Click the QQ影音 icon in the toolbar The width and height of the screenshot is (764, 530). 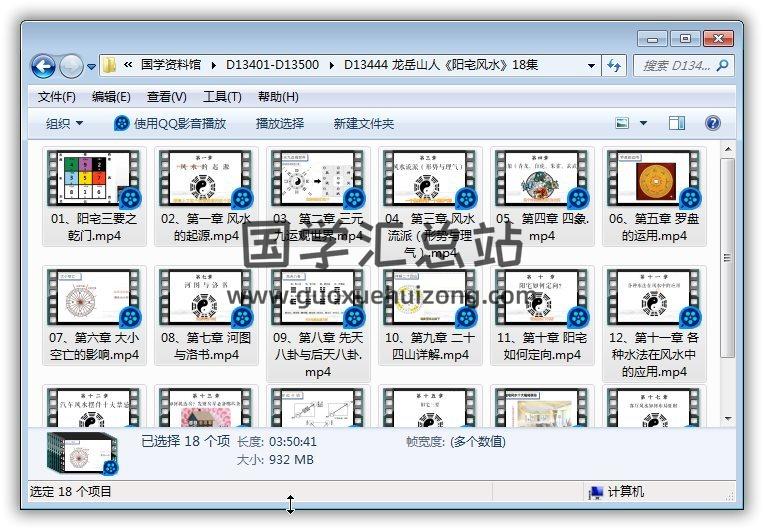pyautogui.click(x=122, y=124)
